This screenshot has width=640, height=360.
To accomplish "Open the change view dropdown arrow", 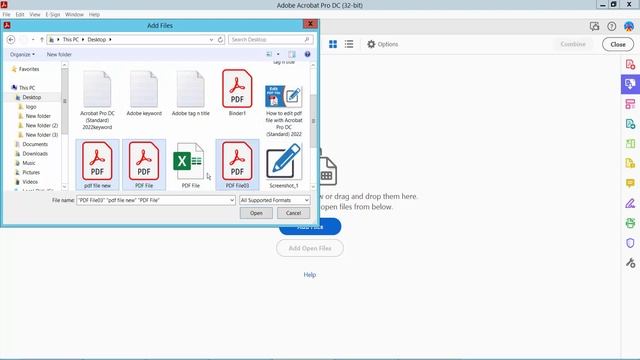I will (x=278, y=54).
